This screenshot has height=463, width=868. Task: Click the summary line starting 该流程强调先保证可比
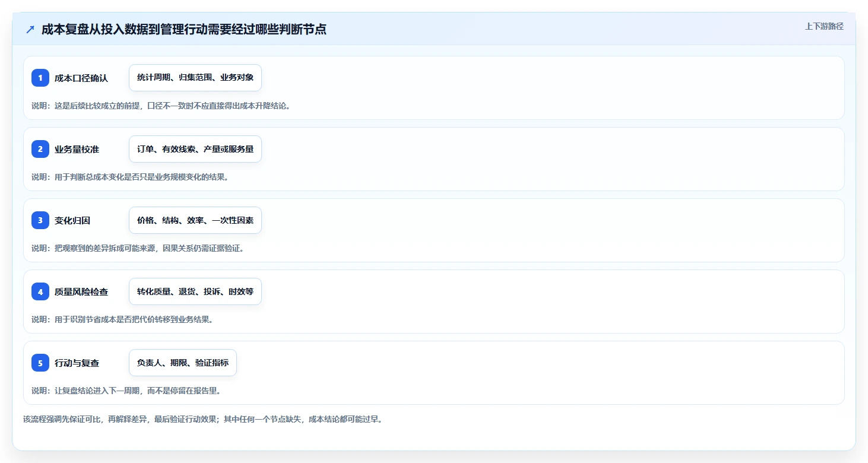[x=203, y=419]
